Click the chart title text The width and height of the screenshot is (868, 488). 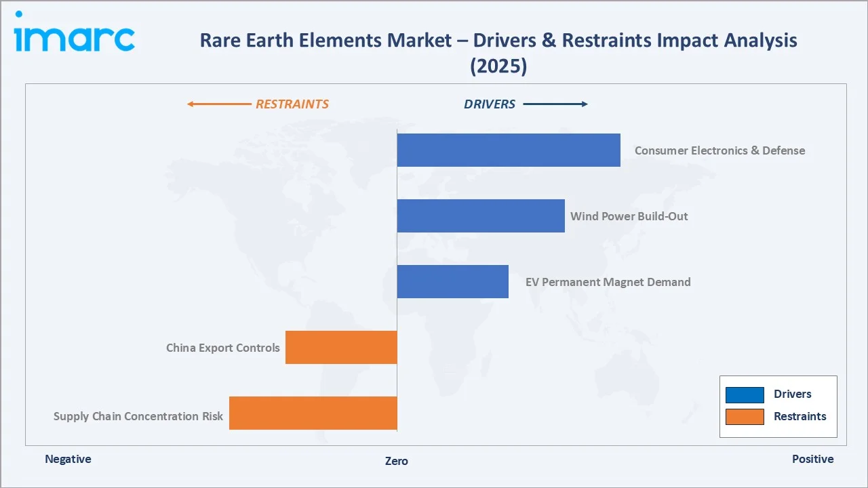498,53
